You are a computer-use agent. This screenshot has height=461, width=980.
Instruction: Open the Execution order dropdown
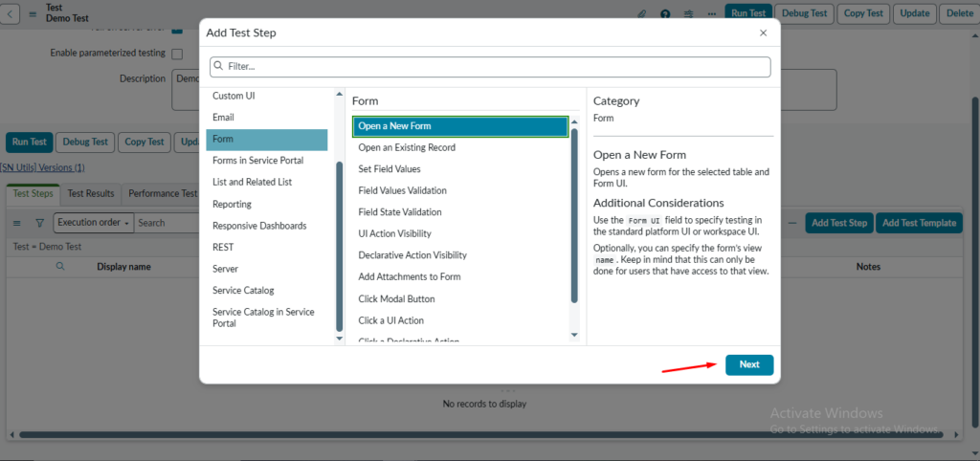(93, 223)
